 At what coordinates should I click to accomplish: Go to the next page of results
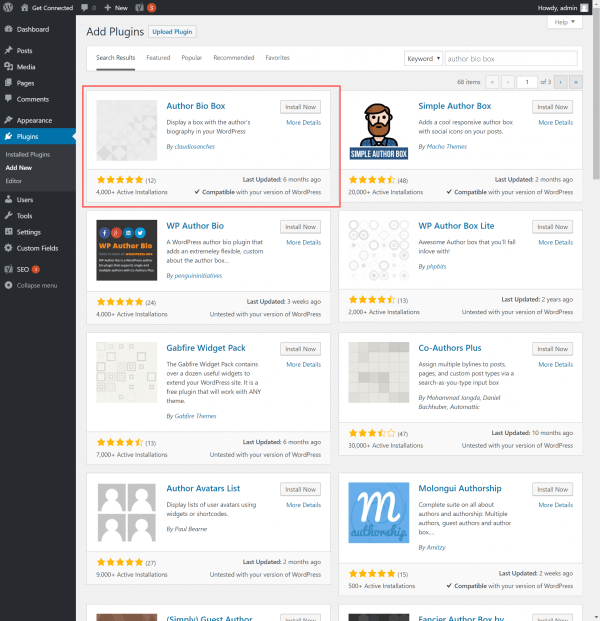561,81
